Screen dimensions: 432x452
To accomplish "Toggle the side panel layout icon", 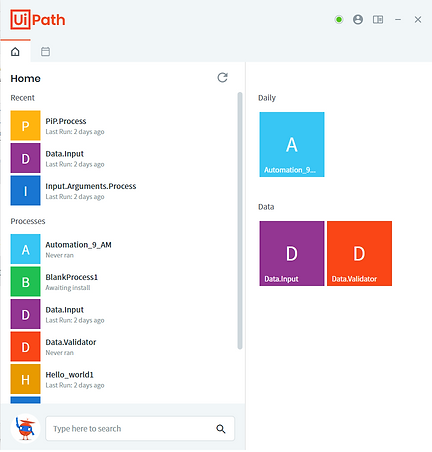I will (x=378, y=20).
